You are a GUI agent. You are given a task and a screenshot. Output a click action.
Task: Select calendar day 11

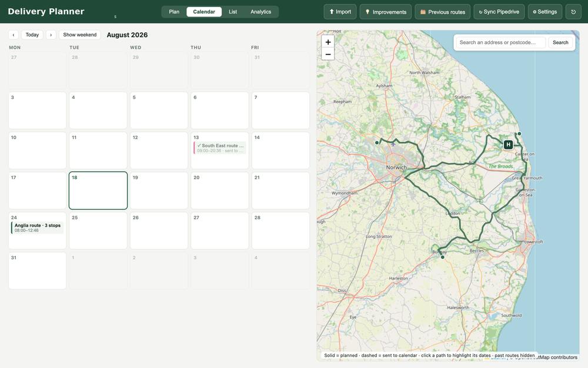[98, 151]
